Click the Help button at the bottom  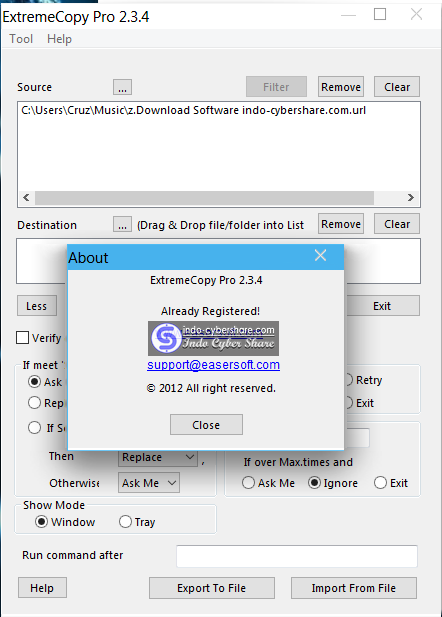point(42,588)
